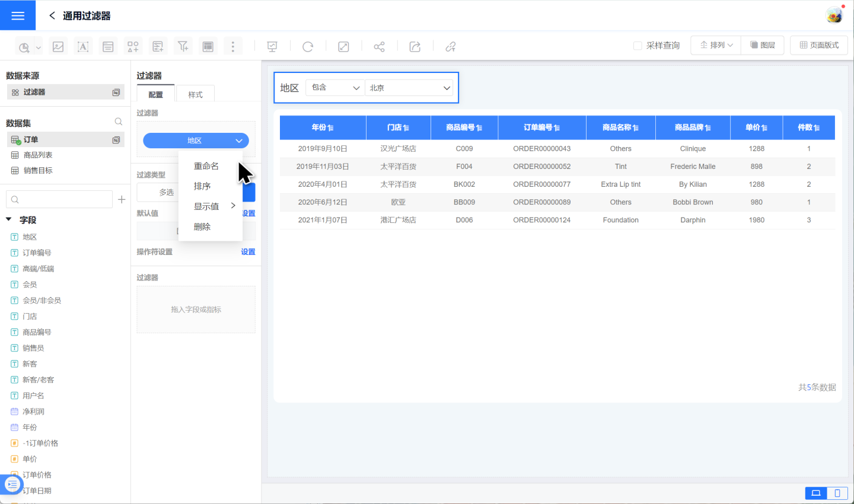Screen dimensions: 854x504
Task: Select the 商品列表 dataset
Action: pos(38,155)
